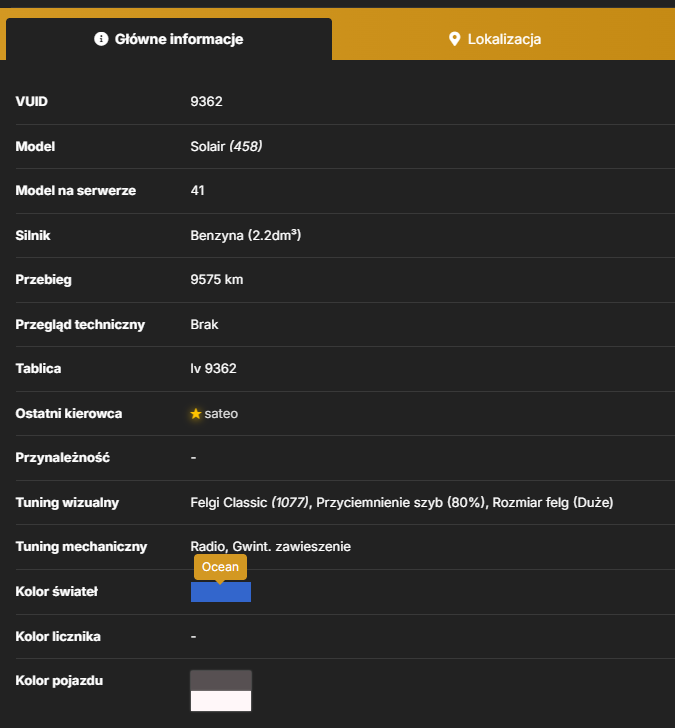Select the plate value lv 9362
This screenshot has width=675, height=728.
[214, 369]
